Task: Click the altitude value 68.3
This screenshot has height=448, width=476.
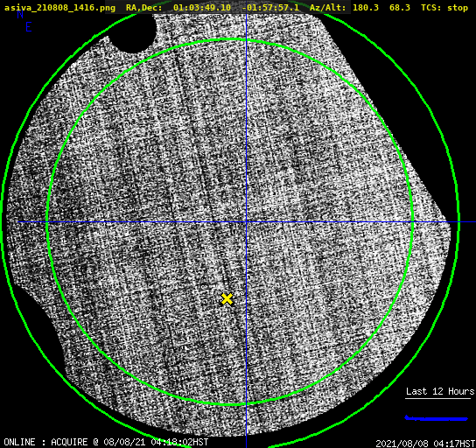Action: 400,8
